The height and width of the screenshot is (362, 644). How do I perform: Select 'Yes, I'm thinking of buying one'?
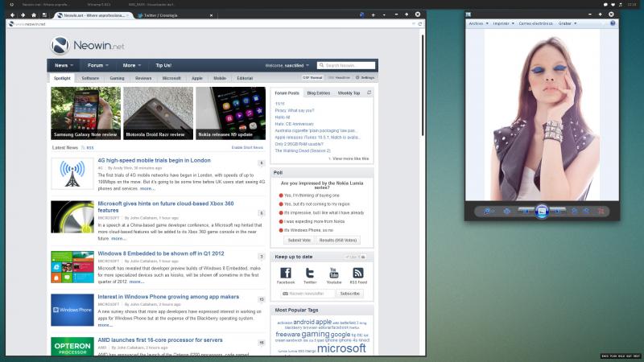click(x=281, y=195)
